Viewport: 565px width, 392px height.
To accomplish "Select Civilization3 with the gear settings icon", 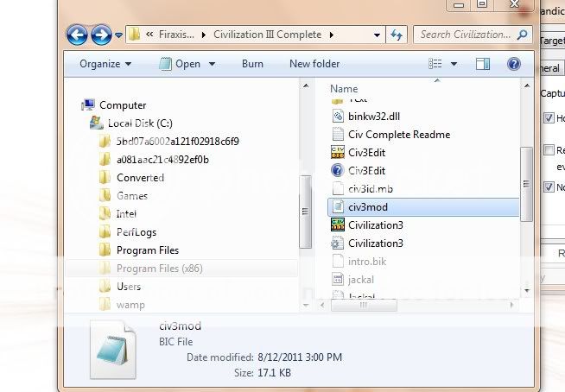I will 376,243.
